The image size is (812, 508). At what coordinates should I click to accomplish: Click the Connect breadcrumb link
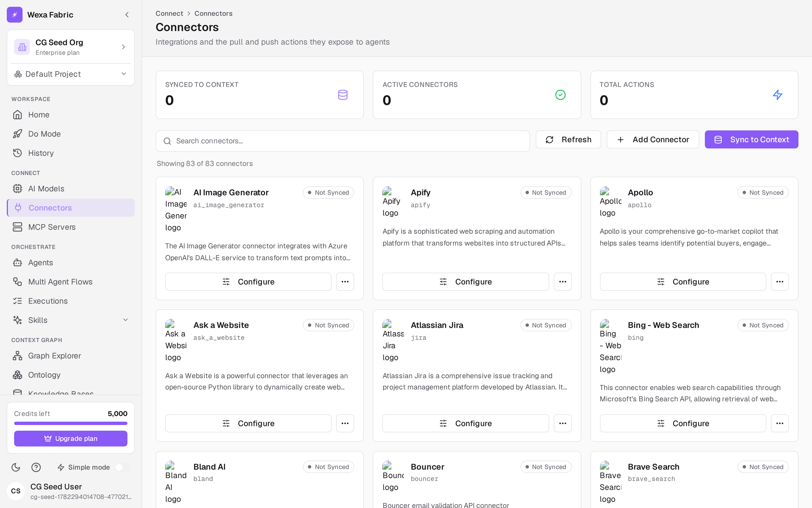[169, 14]
